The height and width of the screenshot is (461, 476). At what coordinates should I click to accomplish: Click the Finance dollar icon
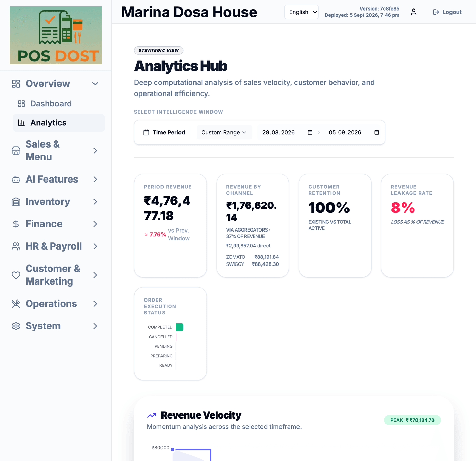[16, 224]
